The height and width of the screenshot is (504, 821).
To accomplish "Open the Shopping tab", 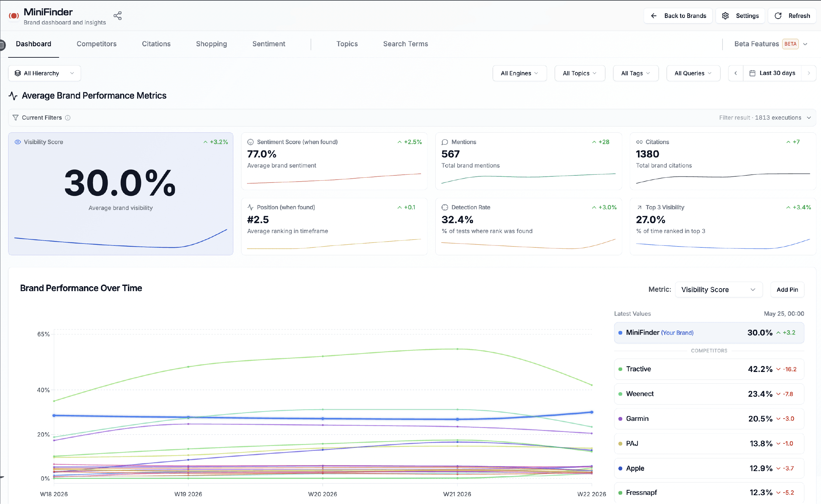I will coord(211,44).
